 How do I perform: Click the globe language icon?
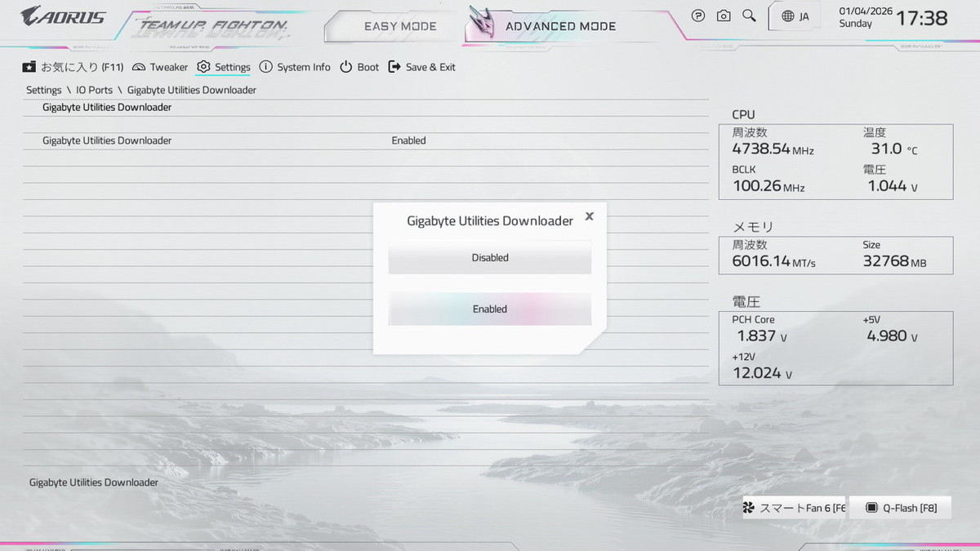click(x=787, y=16)
